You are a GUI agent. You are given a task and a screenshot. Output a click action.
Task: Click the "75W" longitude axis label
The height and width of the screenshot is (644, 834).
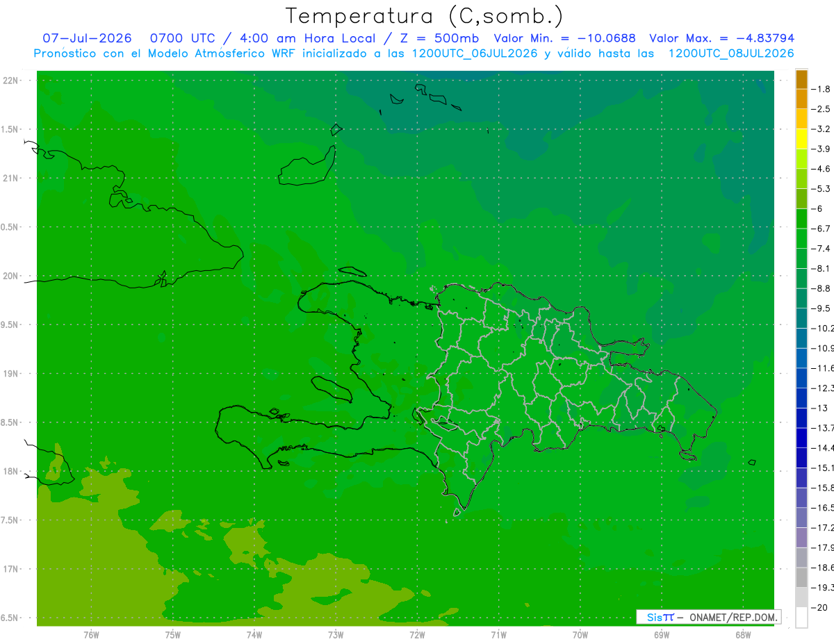coord(172,634)
